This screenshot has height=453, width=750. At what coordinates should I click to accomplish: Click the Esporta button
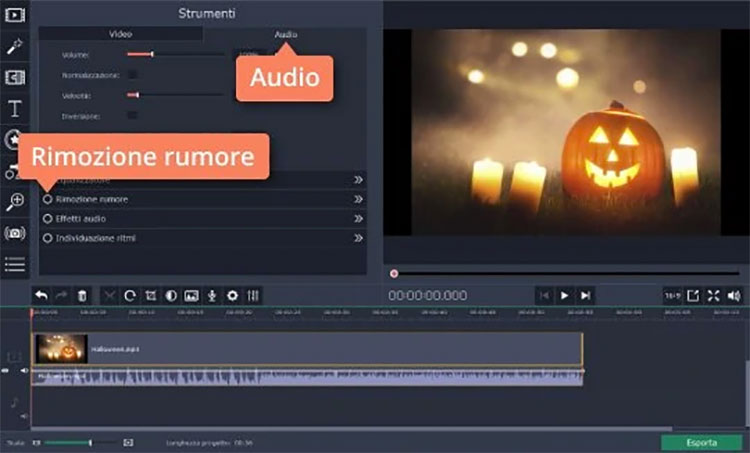point(702,442)
